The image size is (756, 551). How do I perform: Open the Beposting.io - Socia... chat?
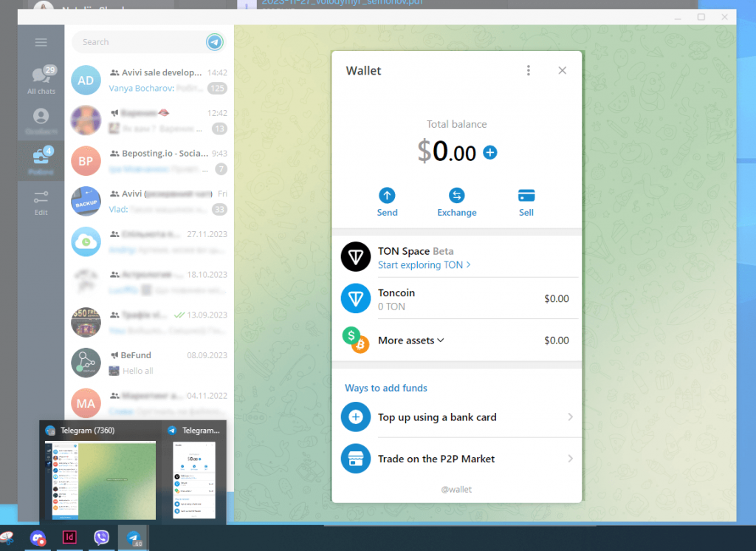pos(149,161)
